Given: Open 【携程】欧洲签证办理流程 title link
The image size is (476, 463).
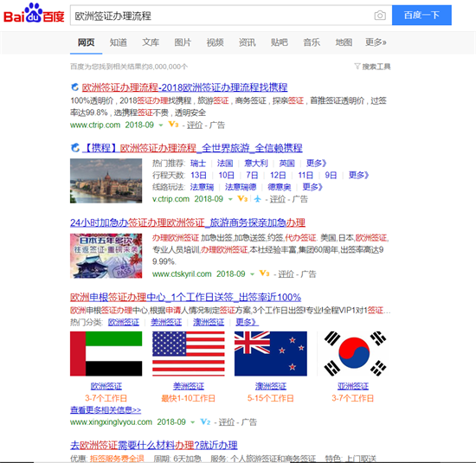Looking at the screenshot, I should pyautogui.click(x=192, y=148).
